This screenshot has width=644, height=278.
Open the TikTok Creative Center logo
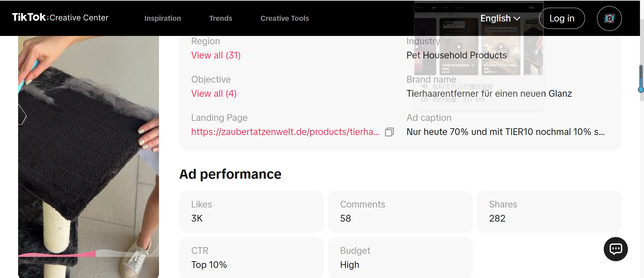[x=60, y=17]
